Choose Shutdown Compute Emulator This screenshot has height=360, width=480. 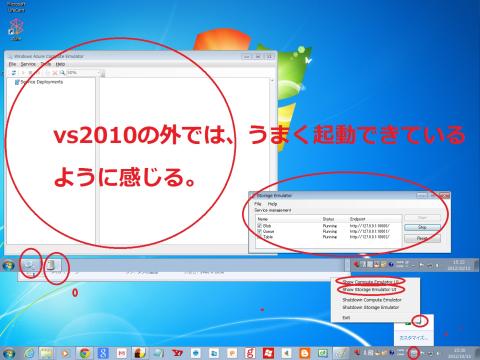click(372, 300)
